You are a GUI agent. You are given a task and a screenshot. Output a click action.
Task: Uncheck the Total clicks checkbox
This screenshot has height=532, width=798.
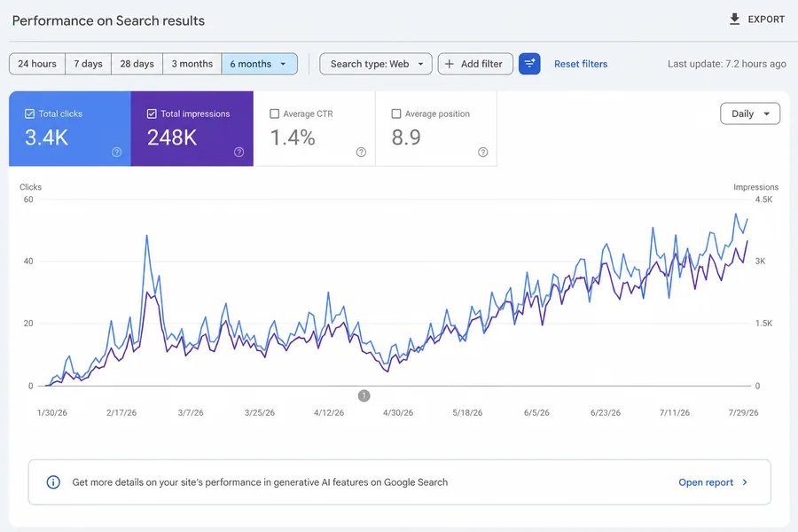[x=29, y=113]
